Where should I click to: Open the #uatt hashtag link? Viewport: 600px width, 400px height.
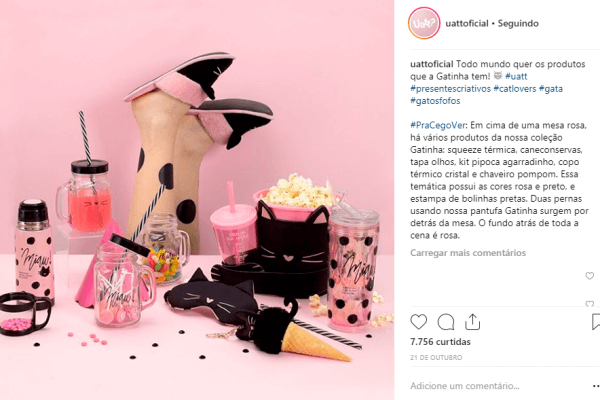tap(516, 76)
